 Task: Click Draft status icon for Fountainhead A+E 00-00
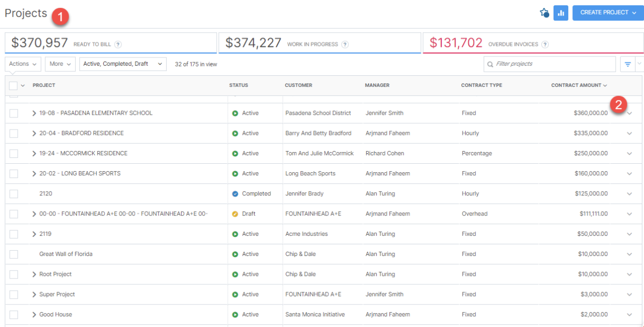pos(235,214)
